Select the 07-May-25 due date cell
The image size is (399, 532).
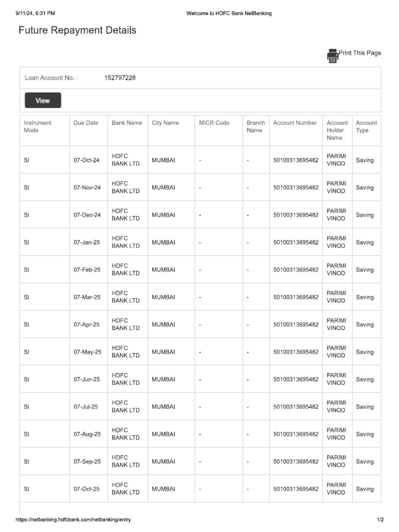tap(87, 352)
